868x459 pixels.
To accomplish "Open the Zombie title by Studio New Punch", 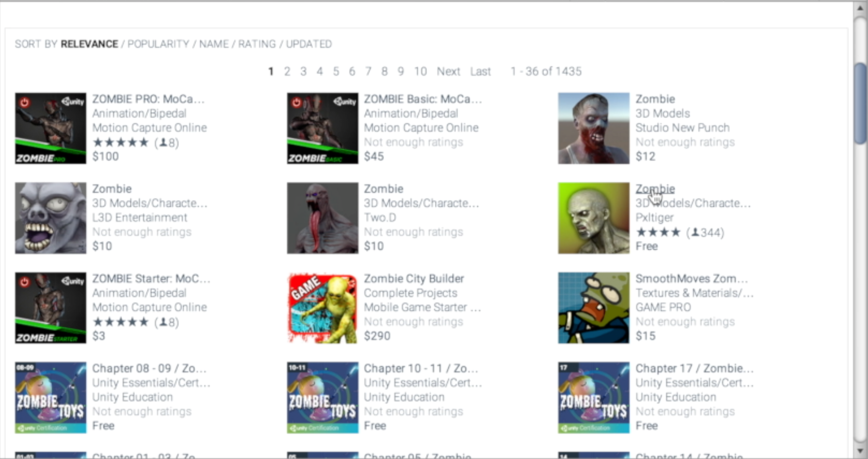I will (655, 99).
